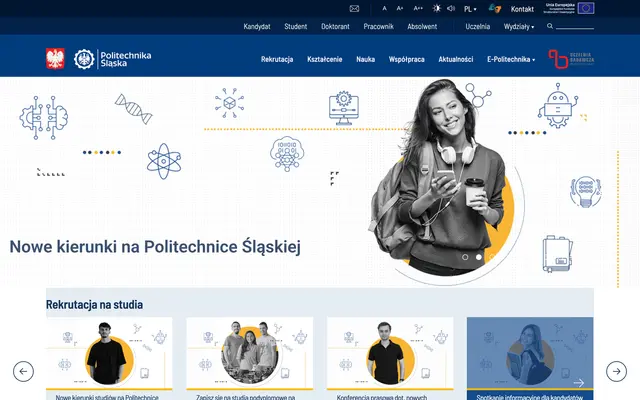The width and height of the screenshot is (640, 400).
Task: Set default font size A
Action: coord(384,9)
